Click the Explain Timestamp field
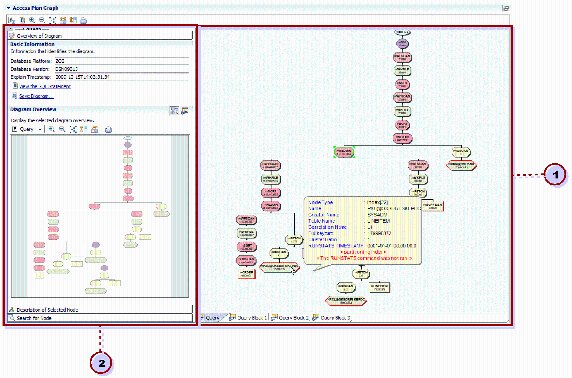This screenshot has height=378, width=572. pyautogui.click(x=122, y=77)
